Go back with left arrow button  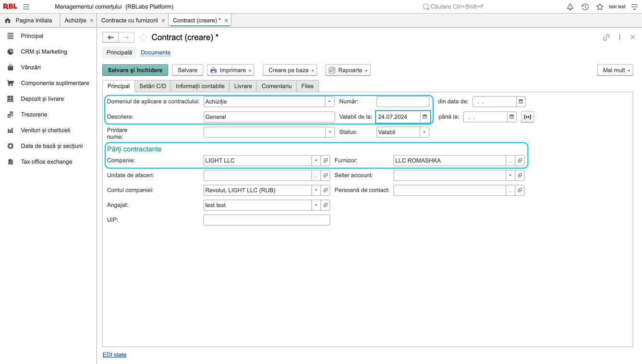110,37
